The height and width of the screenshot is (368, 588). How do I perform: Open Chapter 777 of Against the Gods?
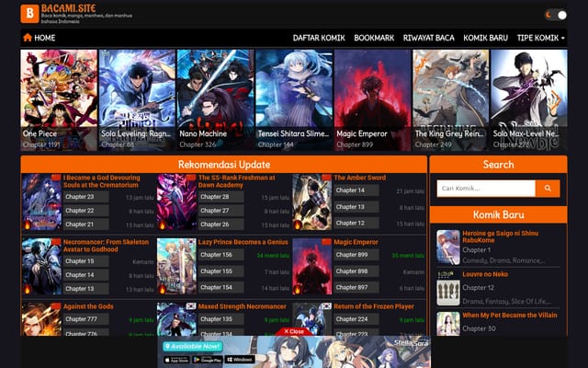pos(85,319)
